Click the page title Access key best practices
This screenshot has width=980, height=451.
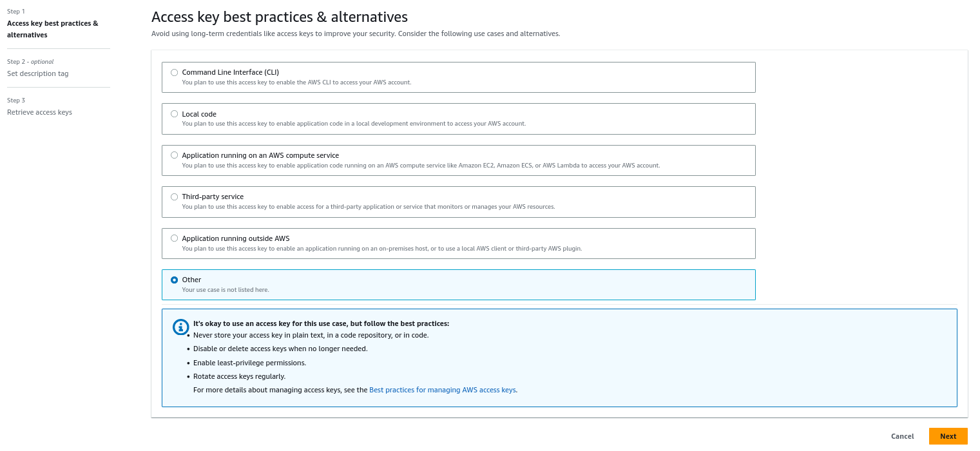tap(280, 17)
